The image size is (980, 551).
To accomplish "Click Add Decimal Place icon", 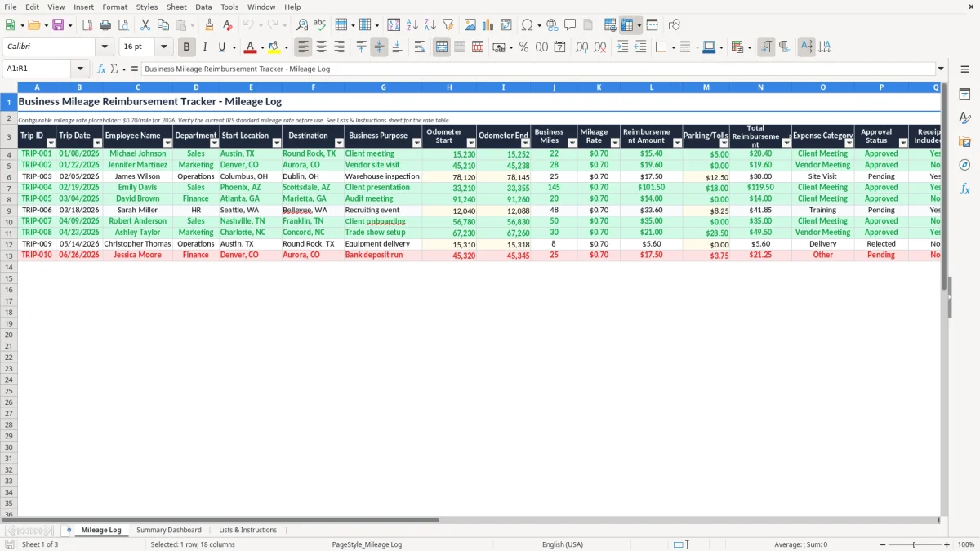I will [x=581, y=47].
